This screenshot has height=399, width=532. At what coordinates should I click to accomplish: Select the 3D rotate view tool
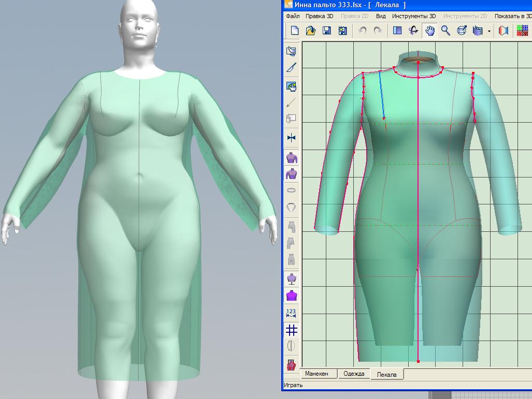pos(413,31)
